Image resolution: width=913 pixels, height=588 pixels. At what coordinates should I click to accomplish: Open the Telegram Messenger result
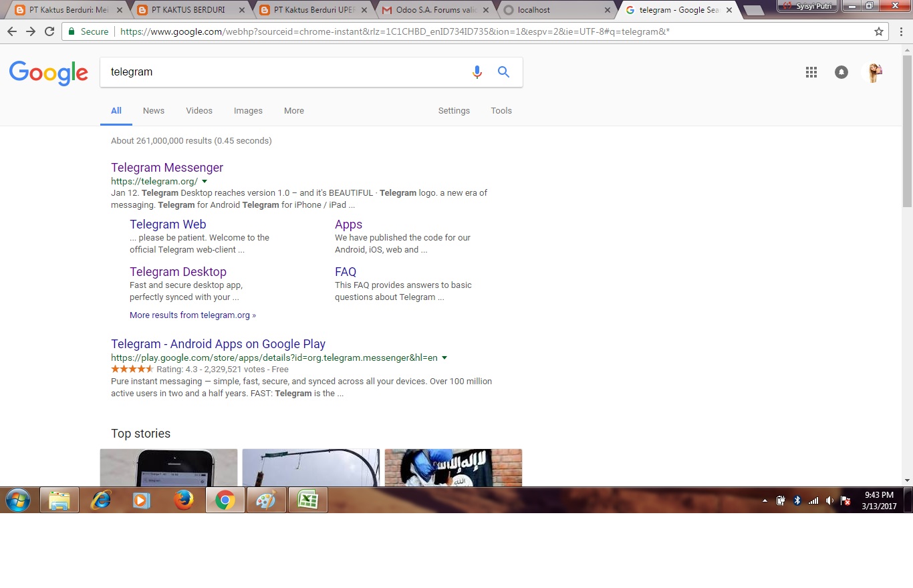[167, 168]
